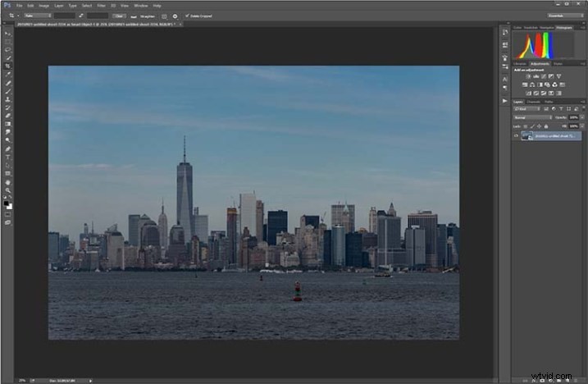Viewport: 588px width, 384px height.
Task: Toggle lock transparent pixels
Action: (x=526, y=126)
